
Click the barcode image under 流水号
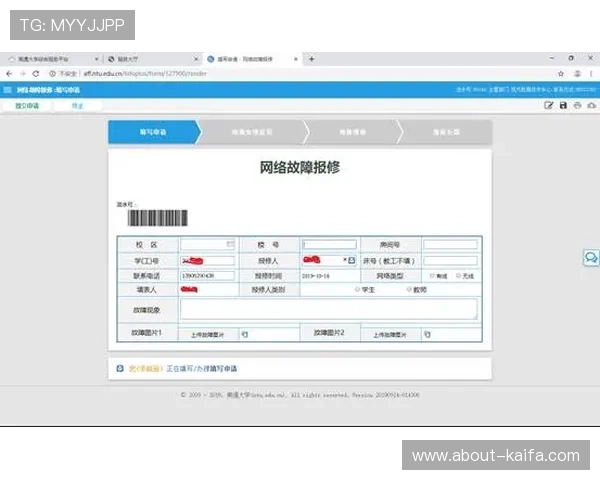pos(158,218)
